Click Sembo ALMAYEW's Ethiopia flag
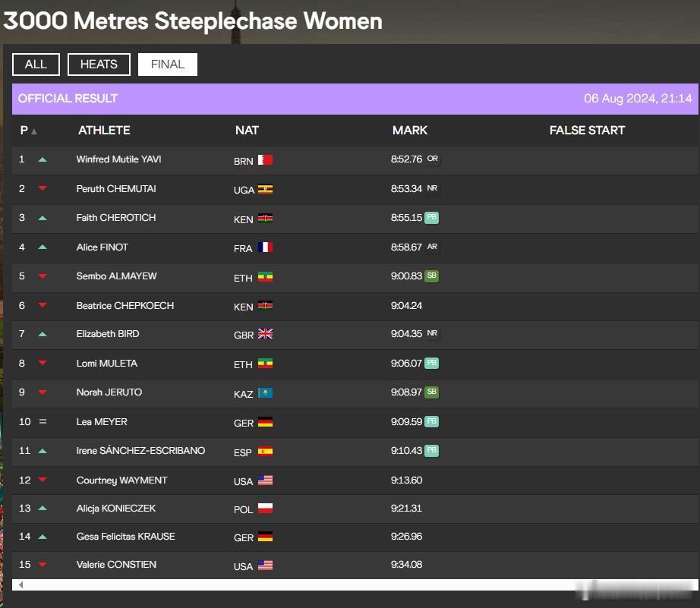Screen dimensions: 700x608 [x=265, y=277]
